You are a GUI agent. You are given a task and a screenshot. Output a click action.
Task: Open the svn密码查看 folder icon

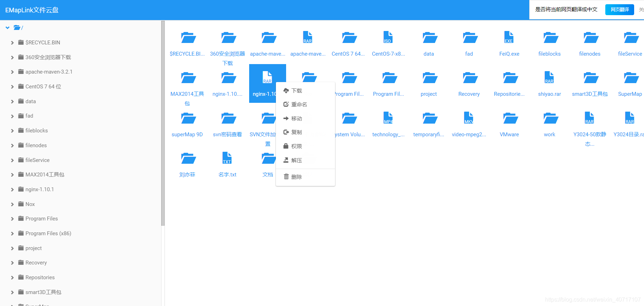[229, 118]
